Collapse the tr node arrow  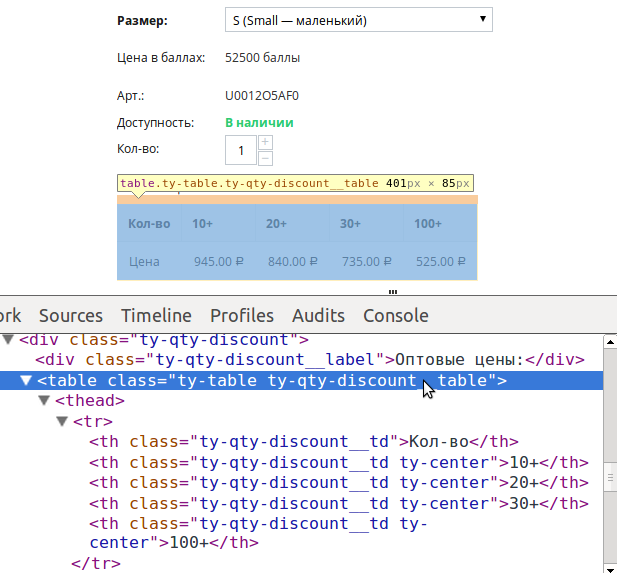[62, 422]
